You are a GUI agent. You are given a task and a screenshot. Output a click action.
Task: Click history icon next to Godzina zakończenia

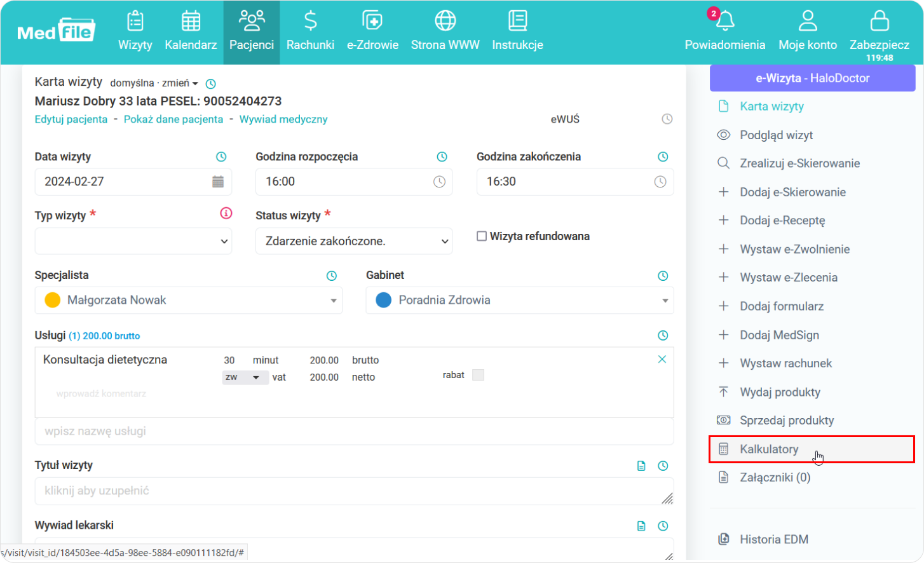tap(663, 156)
